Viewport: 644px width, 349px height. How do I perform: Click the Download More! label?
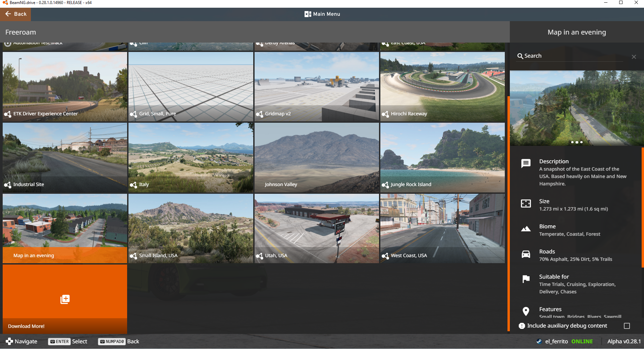point(26,326)
